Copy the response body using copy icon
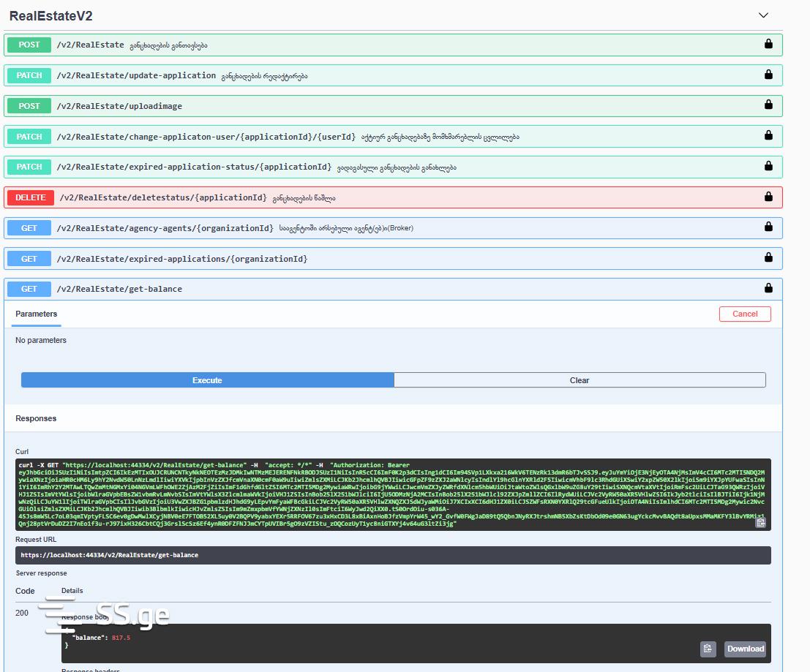This screenshot has height=672, width=810. pos(707,649)
